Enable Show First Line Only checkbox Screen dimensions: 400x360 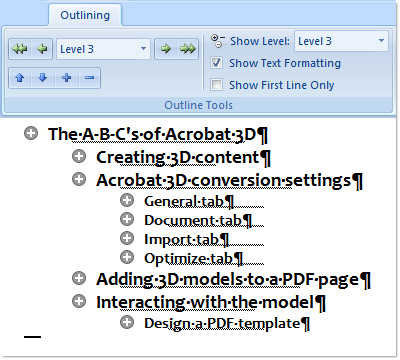(216, 85)
